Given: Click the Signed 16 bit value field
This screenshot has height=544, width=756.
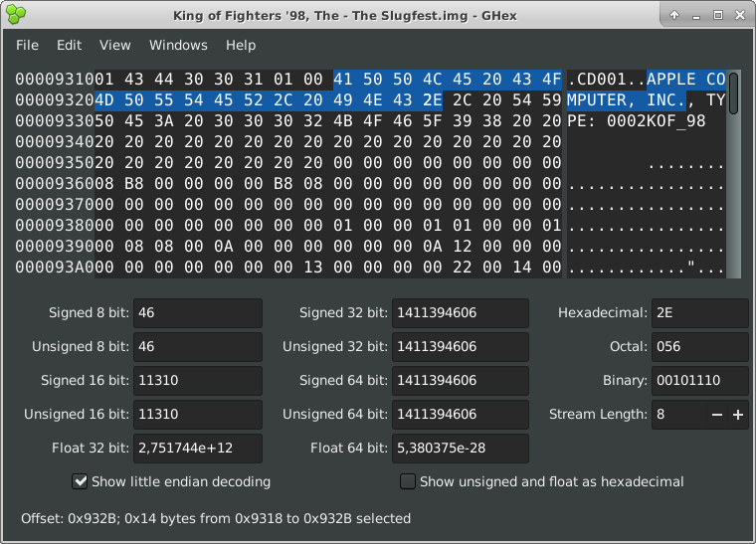Looking at the screenshot, I should (198, 381).
